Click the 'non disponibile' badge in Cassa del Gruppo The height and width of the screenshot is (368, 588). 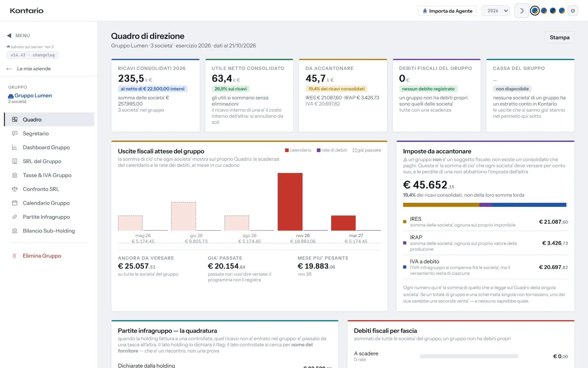(x=512, y=89)
